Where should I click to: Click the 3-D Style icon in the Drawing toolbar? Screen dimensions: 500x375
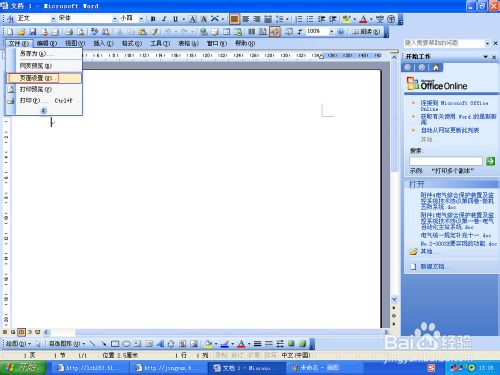pos(302,343)
